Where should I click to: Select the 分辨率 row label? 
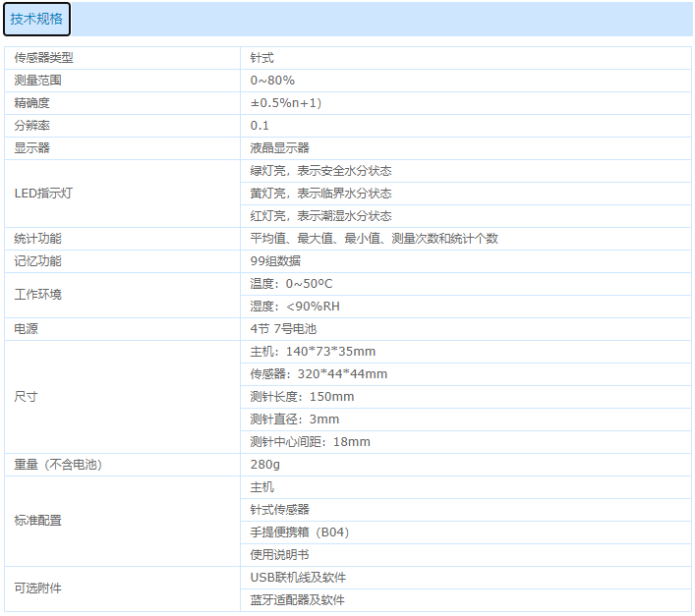[x=31, y=126]
